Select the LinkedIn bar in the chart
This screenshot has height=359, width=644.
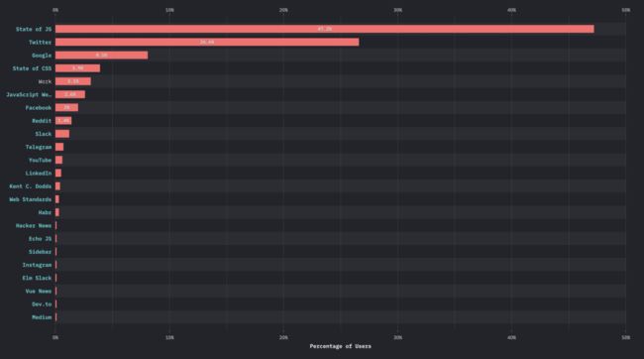pos(58,174)
